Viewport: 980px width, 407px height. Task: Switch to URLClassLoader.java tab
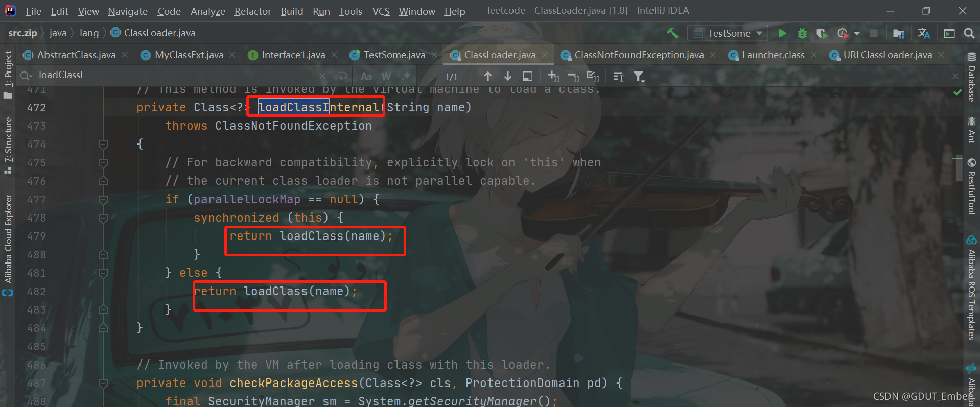[888, 55]
